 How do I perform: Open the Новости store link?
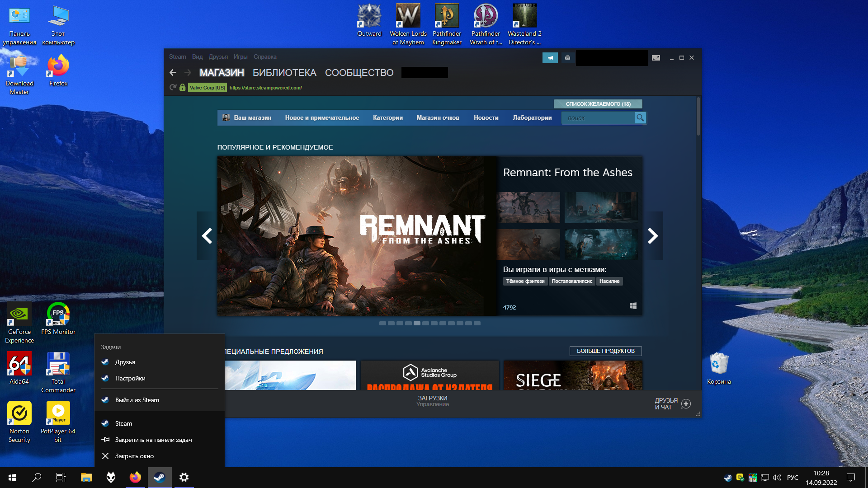pyautogui.click(x=486, y=118)
